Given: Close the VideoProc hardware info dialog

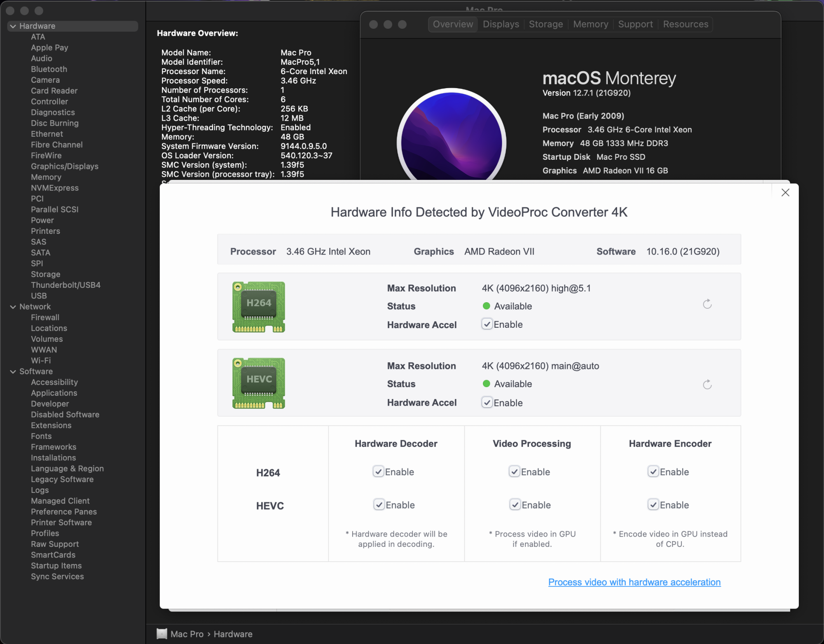Looking at the screenshot, I should pyautogui.click(x=785, y=193).
